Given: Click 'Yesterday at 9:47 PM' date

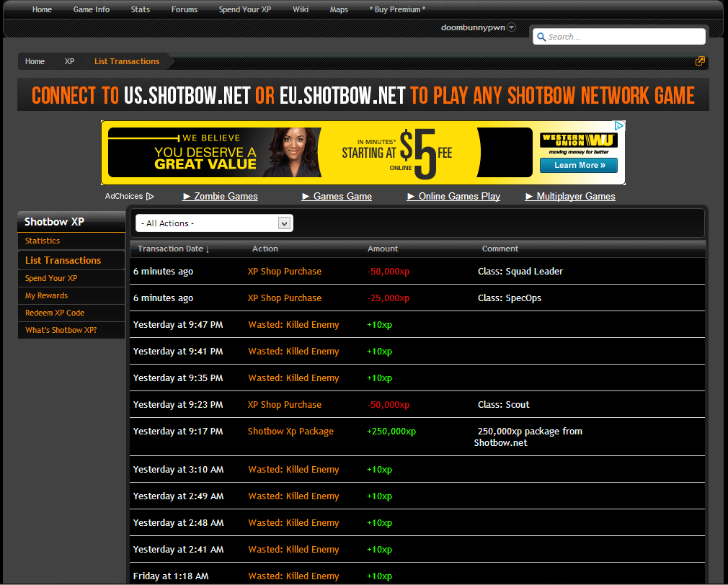Looking at the screenshot, I should [178, 325].
